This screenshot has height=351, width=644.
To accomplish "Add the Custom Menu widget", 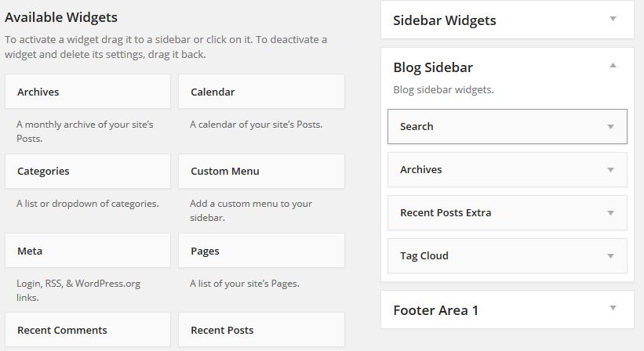I will pyautogui.click(x=261, y=171).
